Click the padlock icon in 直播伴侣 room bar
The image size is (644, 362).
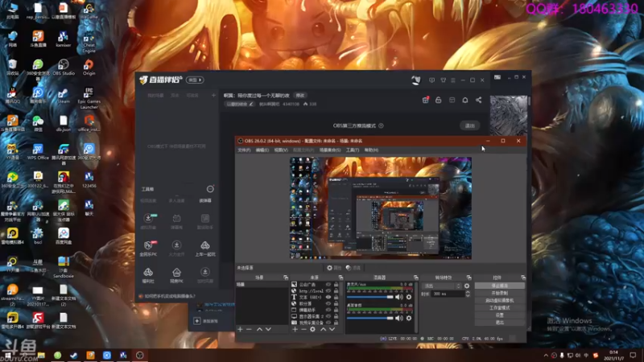click(x=438, y=100)
